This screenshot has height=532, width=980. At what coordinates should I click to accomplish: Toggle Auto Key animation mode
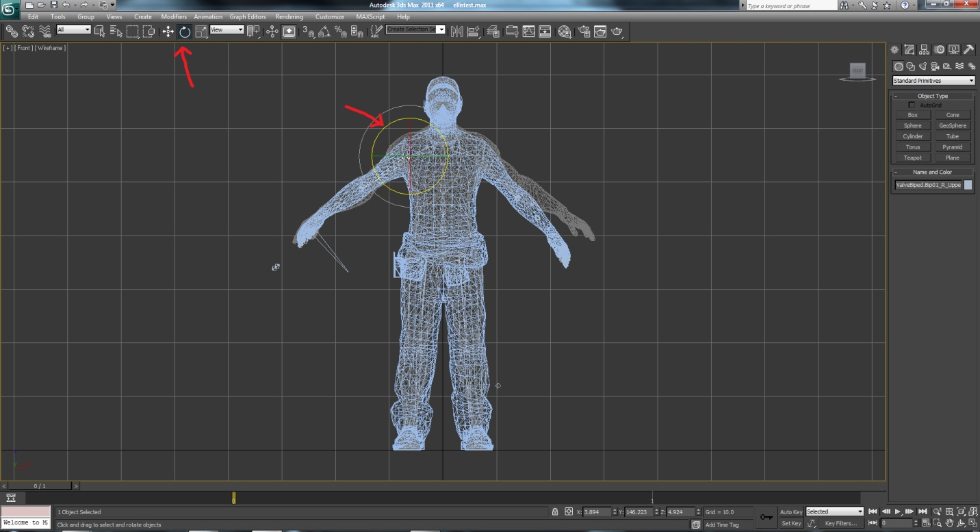(791, 511)
